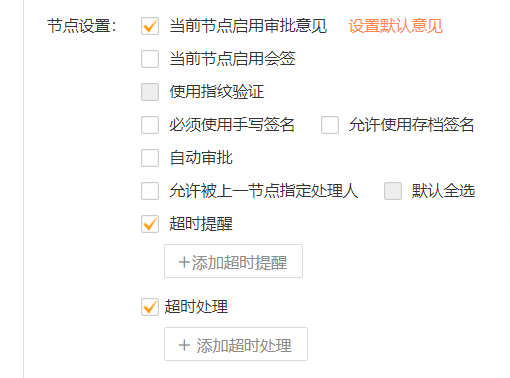Check the 必须使用手写签名 checkbox
Screen dimensions: 510x378
click(150, 125)
